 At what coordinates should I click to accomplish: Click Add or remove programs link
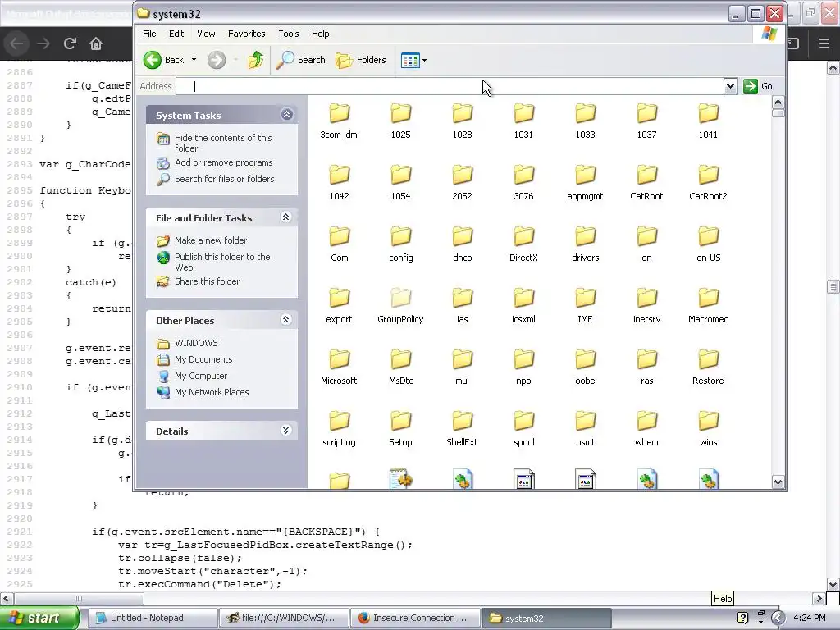[223, 162]
